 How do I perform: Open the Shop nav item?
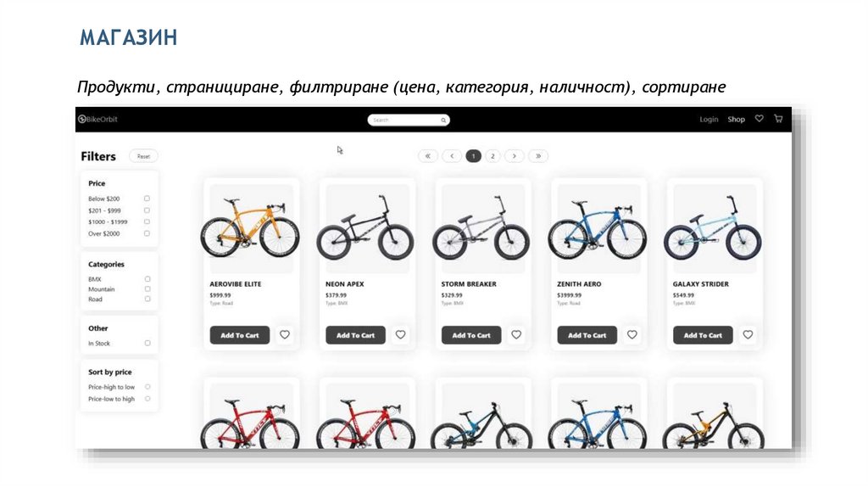tap(737, 119)
